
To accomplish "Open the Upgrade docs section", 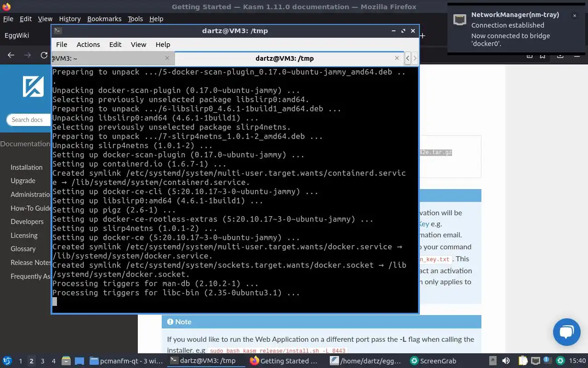I will 23,181.
